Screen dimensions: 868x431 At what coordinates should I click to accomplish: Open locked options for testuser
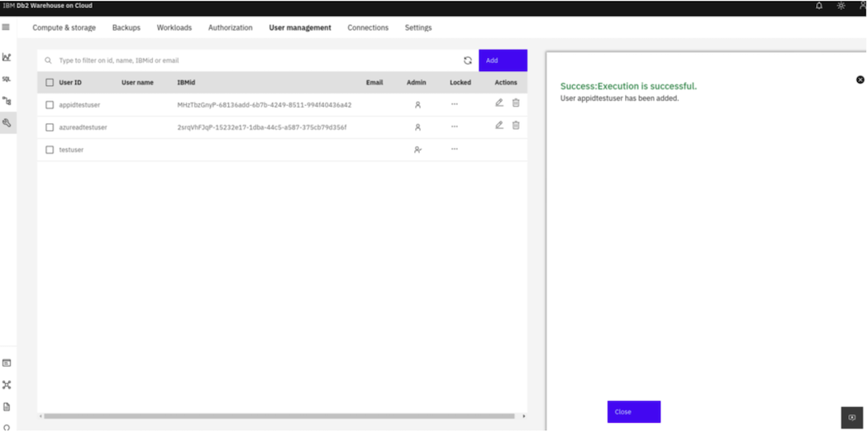(x=455, y=148)
